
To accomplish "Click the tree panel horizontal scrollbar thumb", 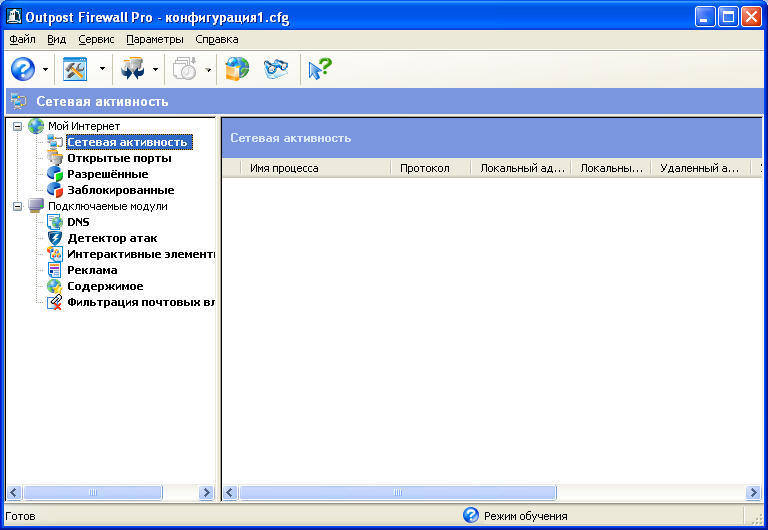I will [x=93, y=492].
